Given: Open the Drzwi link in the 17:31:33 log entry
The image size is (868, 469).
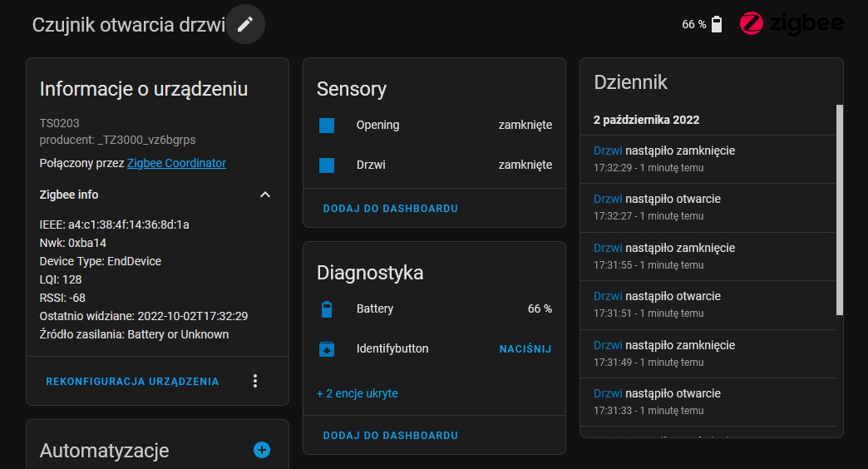Looking at the screenshot, I should coord(608,393).
